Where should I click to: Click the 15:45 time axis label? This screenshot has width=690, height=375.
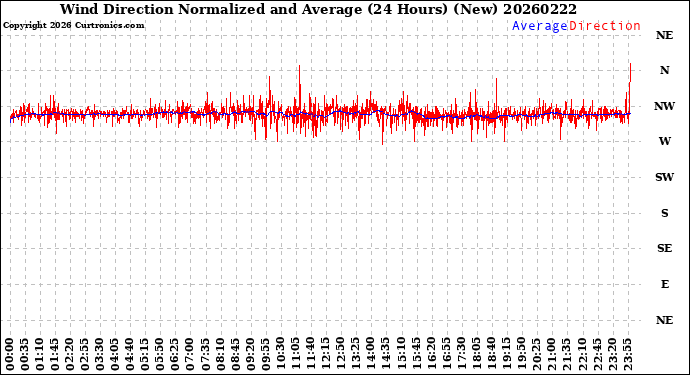click(416, 354)
